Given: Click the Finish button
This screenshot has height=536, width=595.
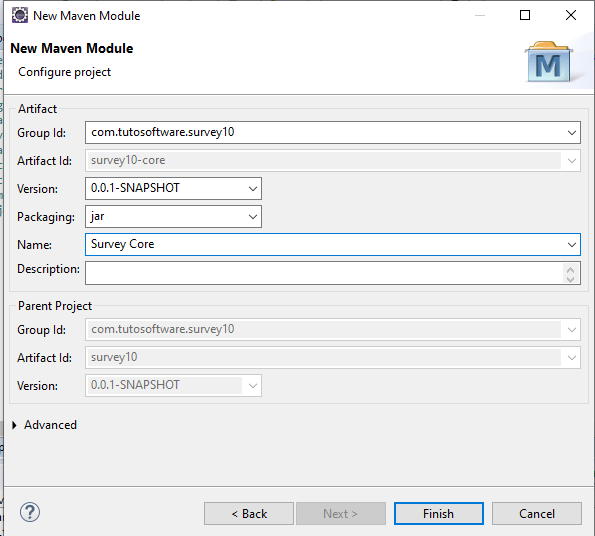Looking at the screenshot, I should [x=439, y=514].
